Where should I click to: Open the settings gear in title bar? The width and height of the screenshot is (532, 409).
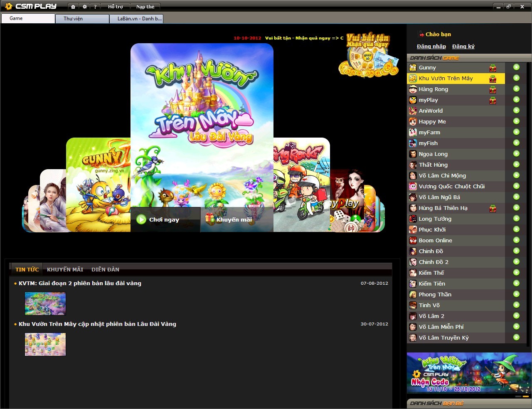tap(84, 7)
